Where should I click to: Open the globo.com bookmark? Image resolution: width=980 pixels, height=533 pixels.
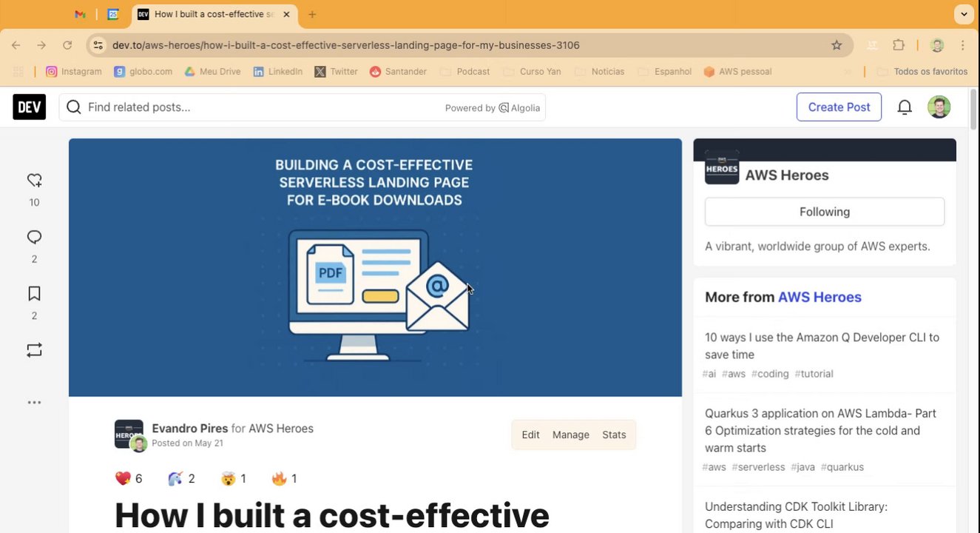pos(143,72)
